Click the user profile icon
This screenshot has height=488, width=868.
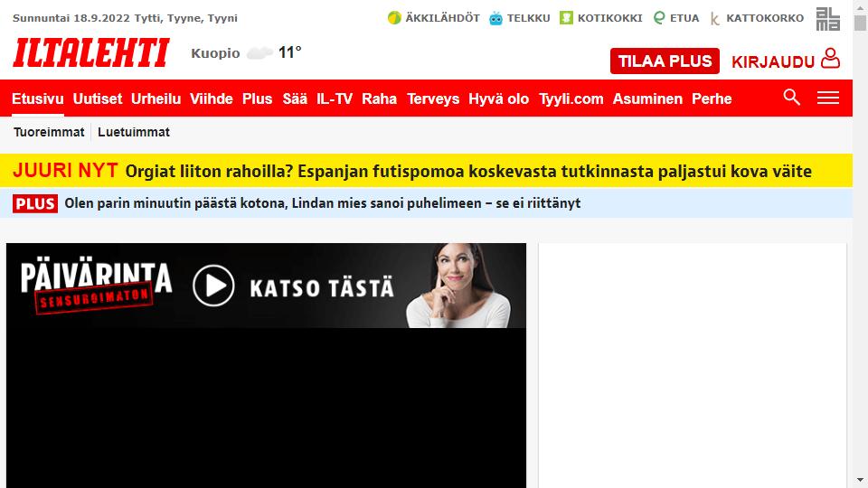pyautogui.click(x=830, y=58)
